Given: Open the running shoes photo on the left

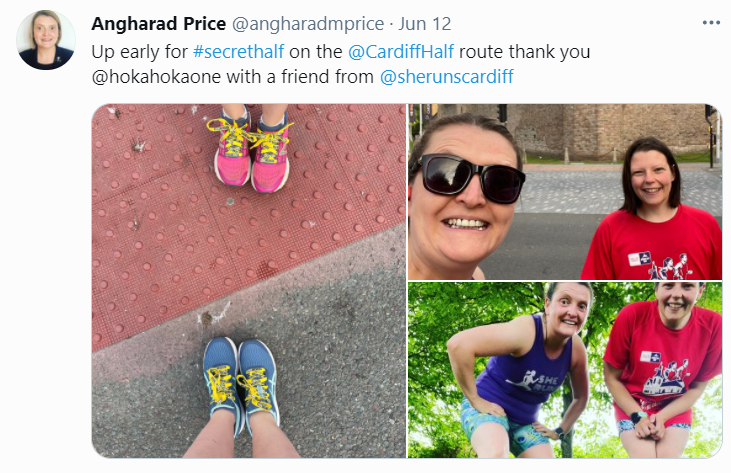Looking at the screenshot, I should point(249,281).
